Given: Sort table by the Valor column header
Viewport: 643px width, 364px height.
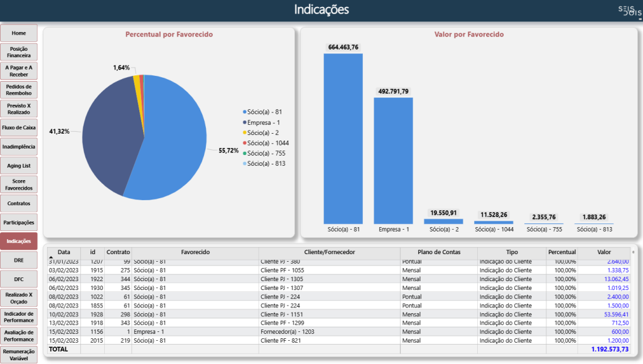Looking at the screenshot, I should pos(603,252).
